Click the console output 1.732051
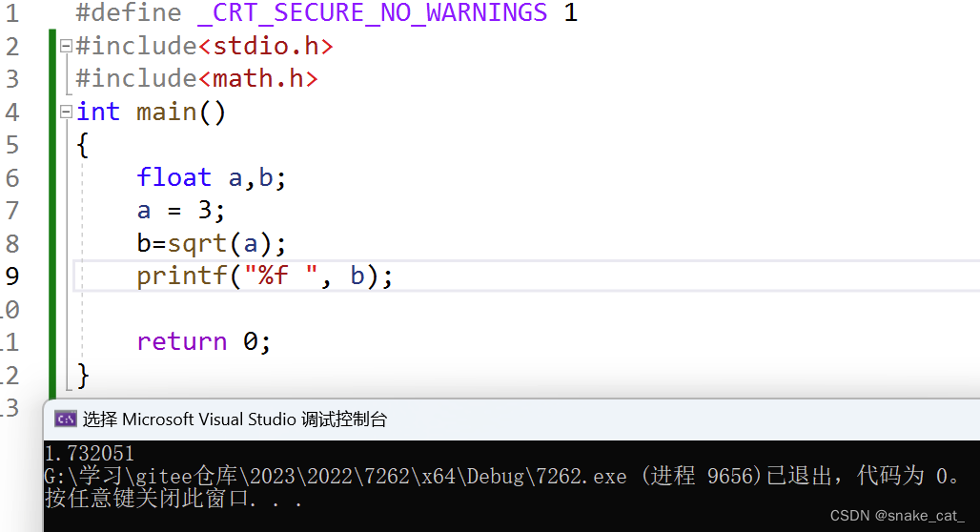Viewport: 980px width, 532px height. point(90,453)
